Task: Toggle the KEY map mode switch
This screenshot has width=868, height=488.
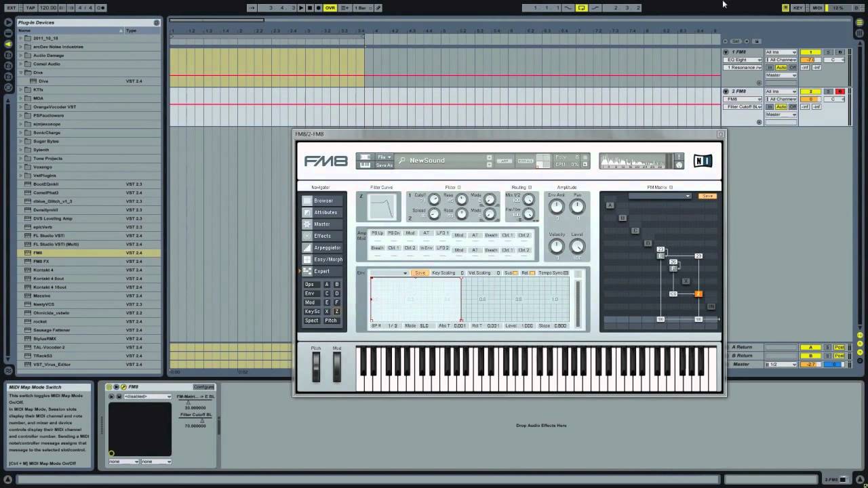Action: pyautogui.click(x=798, y=7)
